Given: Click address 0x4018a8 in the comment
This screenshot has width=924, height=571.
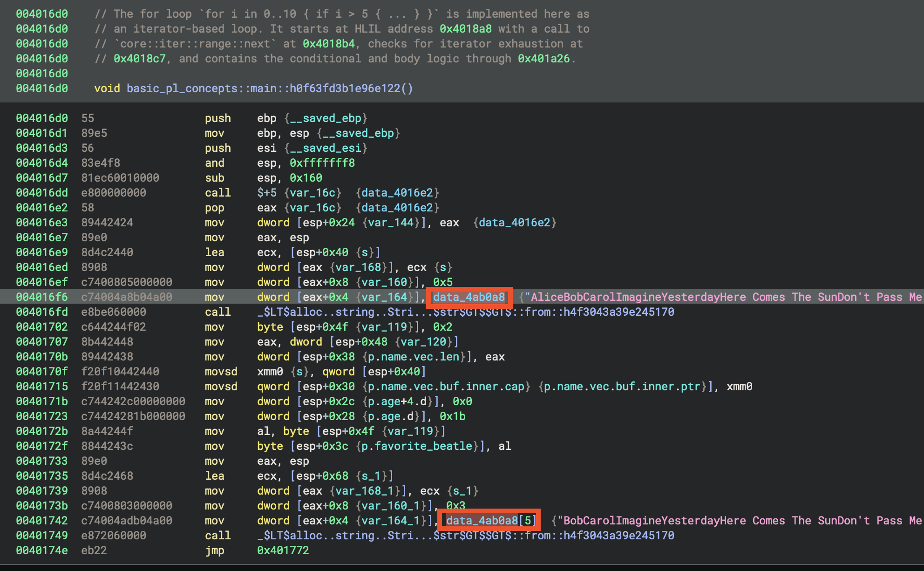Looking at the screenshot, I should (465, 29).
